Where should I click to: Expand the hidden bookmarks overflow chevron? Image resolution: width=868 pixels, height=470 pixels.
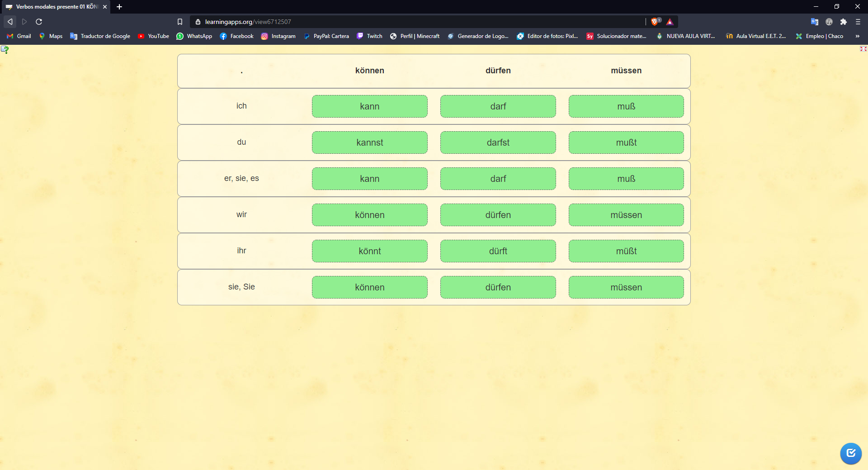(x=857, y=36)
